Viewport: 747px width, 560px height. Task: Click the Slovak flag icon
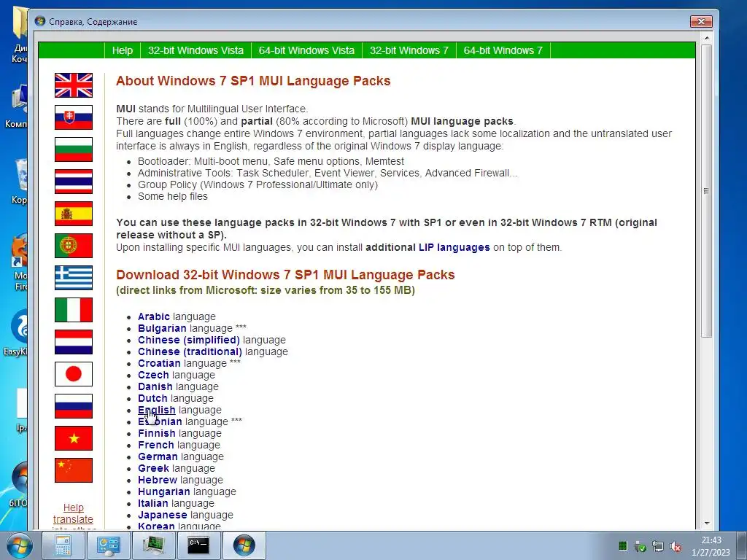click(74, 117)
